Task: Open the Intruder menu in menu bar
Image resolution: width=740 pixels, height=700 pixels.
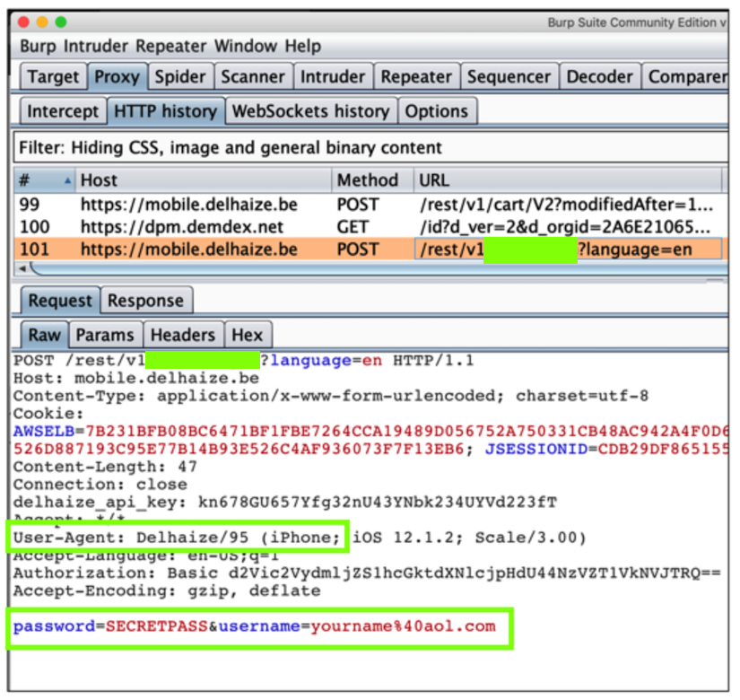Action: point(96,47)
